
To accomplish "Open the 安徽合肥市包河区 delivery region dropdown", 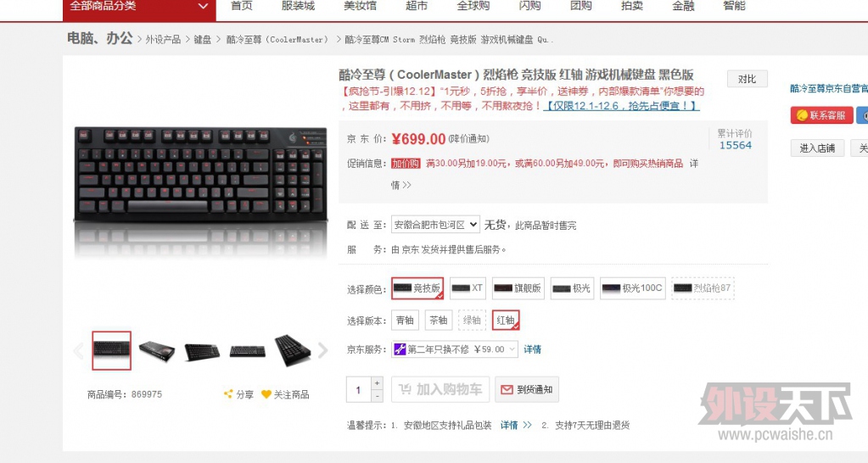I will (x=435, y=225).
